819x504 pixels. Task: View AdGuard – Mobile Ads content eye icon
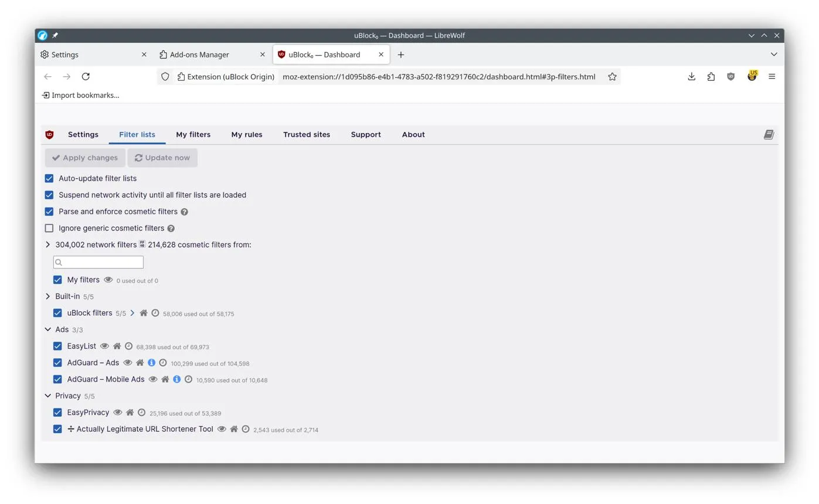(153, 379)
